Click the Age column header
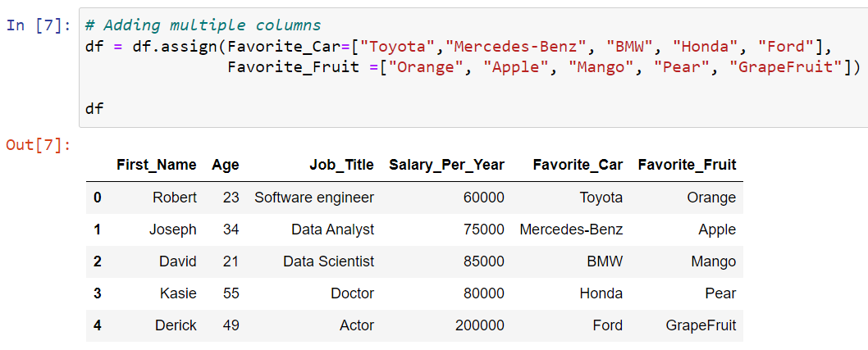Viewport: 868px width, 350px height. point(226,164)
